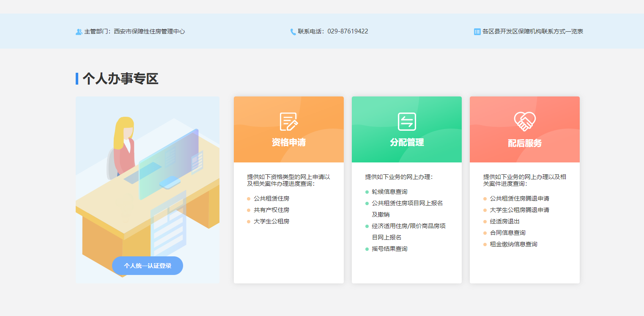The width and height of the screenshot is (644, 316).
Task: Open 轮候信息查询 under 分配管理
Action: 389,192
